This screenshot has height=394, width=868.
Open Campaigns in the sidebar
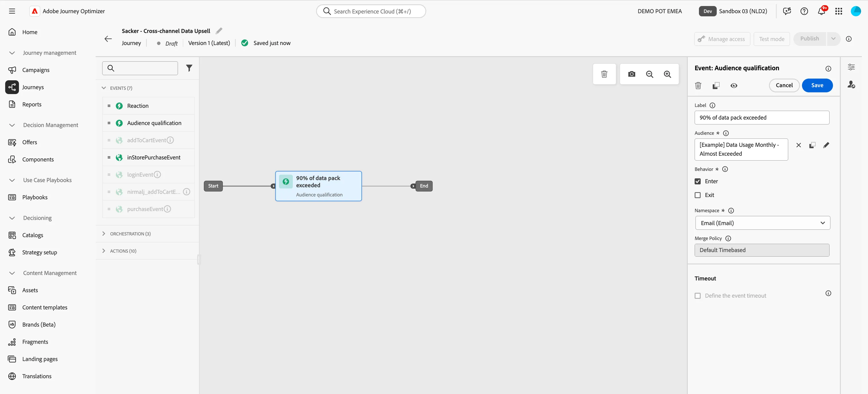click(x=36, y=70)
